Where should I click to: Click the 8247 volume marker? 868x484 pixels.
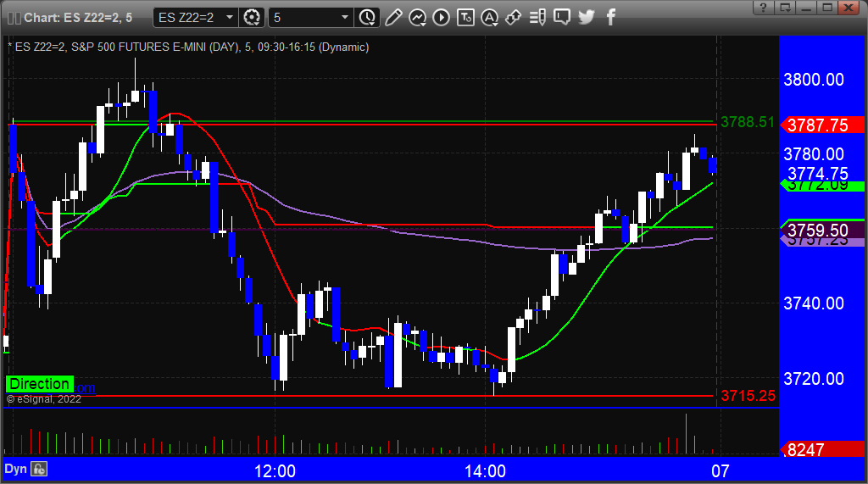point(822,449)
